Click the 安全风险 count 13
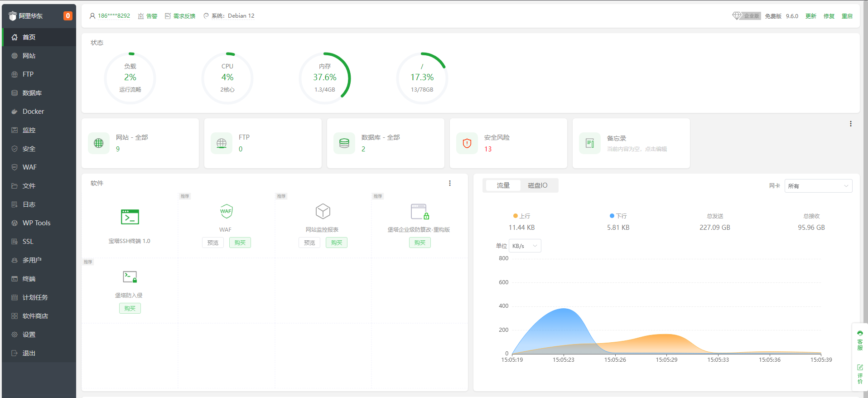Viewport: 868px width, 398px height. click(x=488, y=149)
